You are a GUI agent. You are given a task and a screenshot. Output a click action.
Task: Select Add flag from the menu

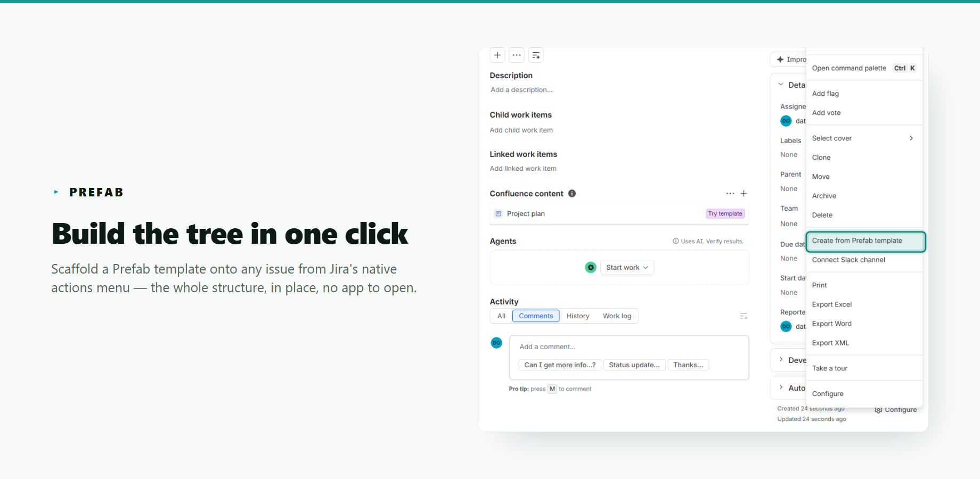pyautogui.click(x=864, y=94)
